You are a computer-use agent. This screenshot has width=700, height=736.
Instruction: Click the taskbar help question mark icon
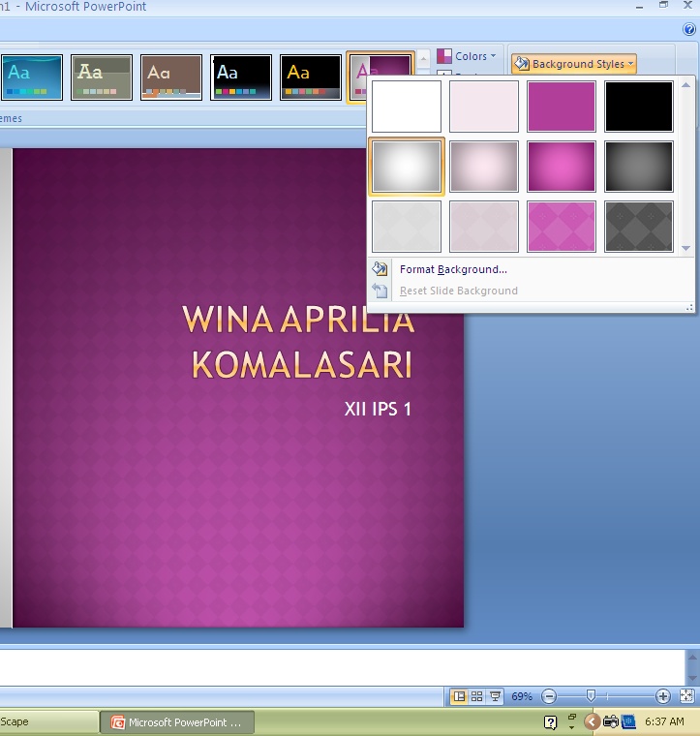550,721
